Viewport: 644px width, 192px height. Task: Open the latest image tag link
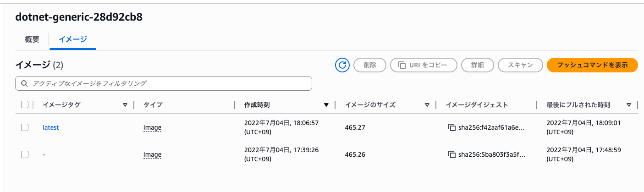pyautogui.click(x=50, y=127)
